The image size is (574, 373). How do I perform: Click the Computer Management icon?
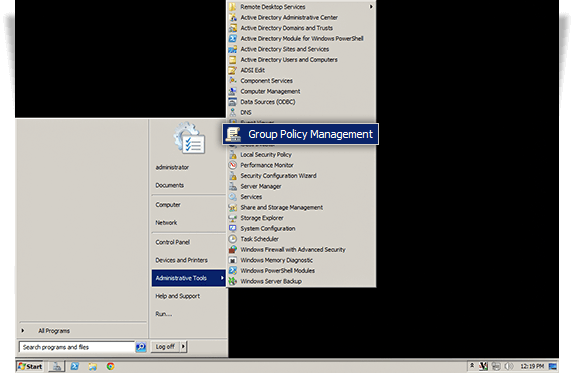click(x=232, y=91)
